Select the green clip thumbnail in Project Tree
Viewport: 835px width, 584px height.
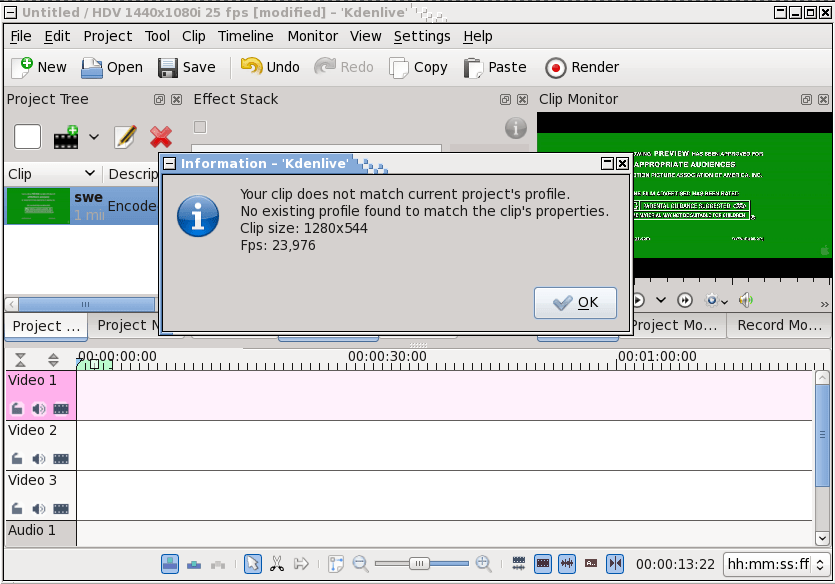pos(38,205)
